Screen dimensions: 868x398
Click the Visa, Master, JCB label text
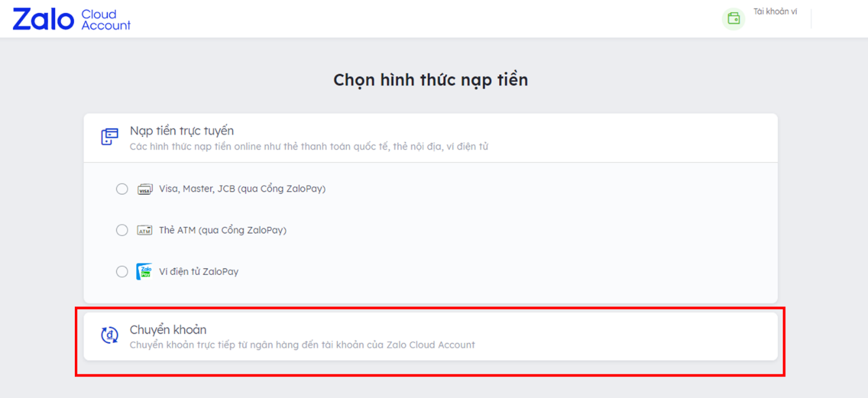click(x=242, y=189)
